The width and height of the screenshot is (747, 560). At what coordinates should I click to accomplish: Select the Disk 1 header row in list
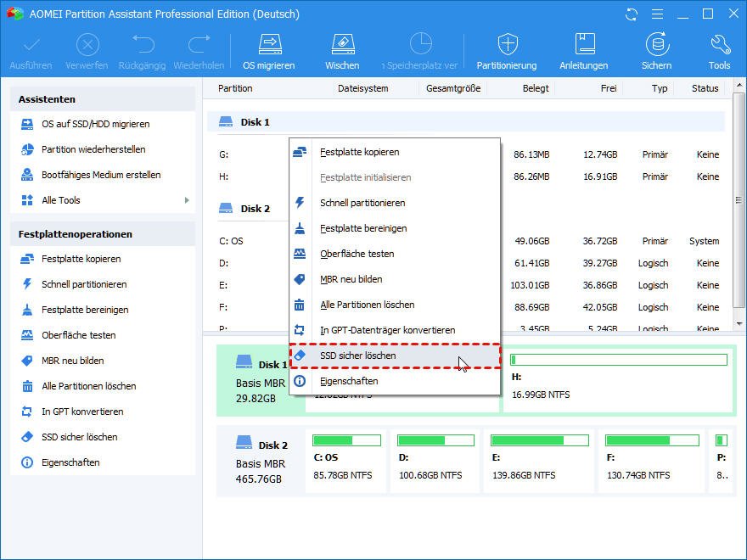[x=466, y=122]
